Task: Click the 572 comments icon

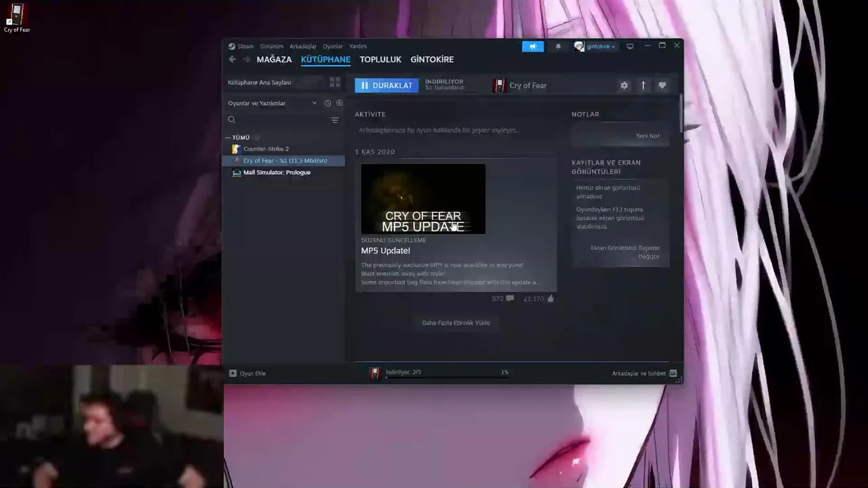Action: (510, 299)
